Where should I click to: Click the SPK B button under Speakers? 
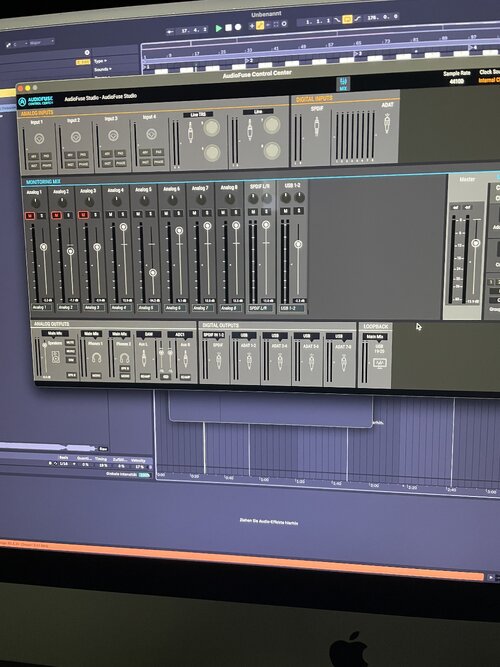pos(71,375)
